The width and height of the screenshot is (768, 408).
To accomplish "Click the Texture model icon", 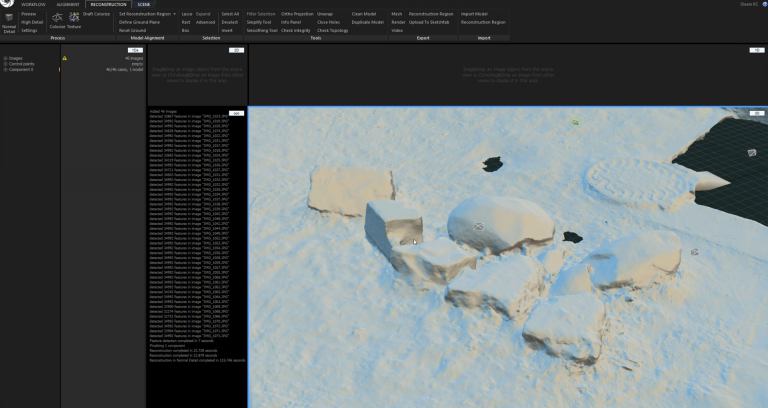I will (x=74, y=18).
